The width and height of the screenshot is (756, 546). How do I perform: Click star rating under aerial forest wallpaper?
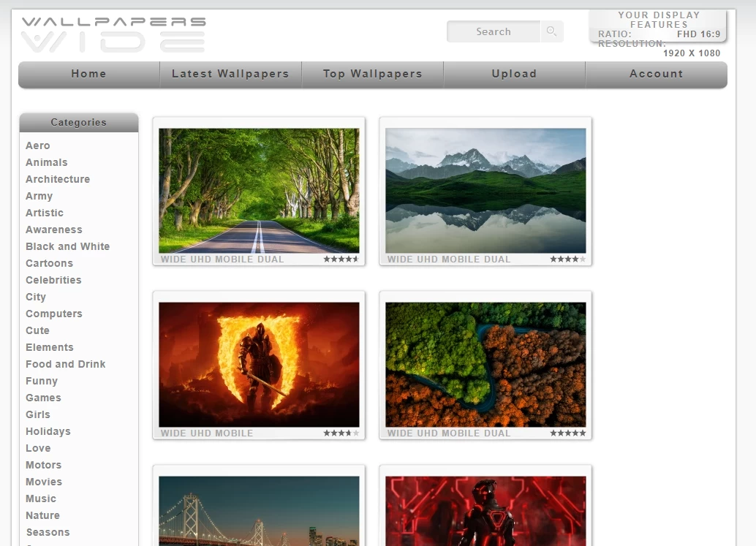(567, 433)
